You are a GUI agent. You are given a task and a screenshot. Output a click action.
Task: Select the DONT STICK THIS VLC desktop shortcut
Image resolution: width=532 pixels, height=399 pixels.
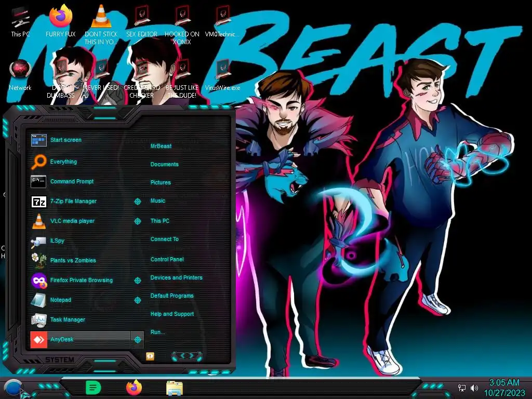click(101, 24)
